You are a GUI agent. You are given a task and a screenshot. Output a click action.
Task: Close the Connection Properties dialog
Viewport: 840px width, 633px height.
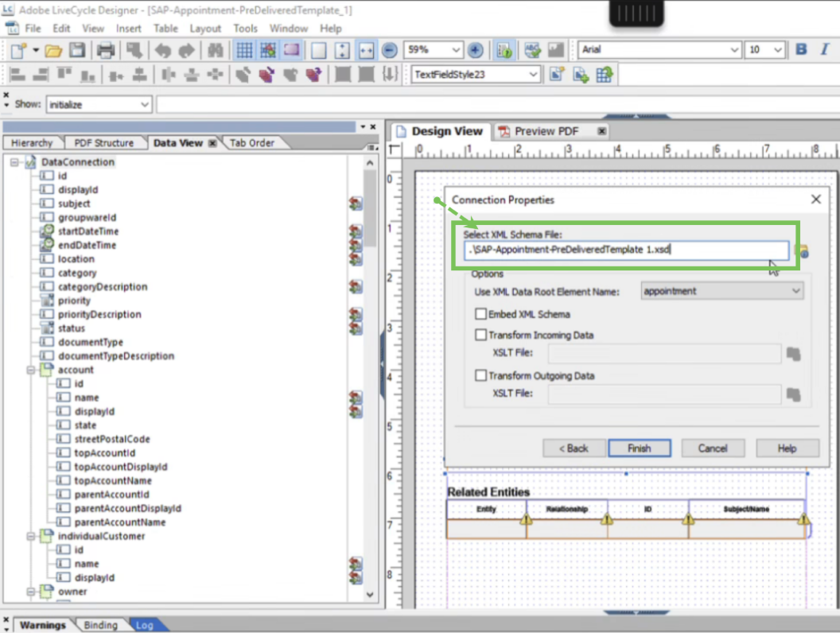(816, 200)
